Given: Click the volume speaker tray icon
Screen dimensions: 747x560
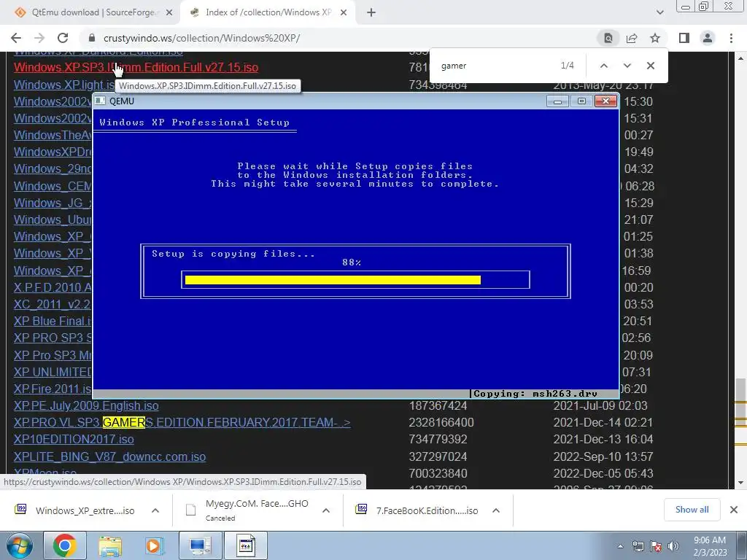Looking at the screenshot, I should pos(673,546).
